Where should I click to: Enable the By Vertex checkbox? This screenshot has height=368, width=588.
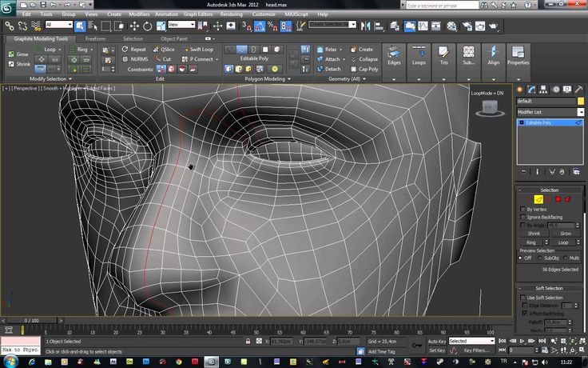point(523,209)
